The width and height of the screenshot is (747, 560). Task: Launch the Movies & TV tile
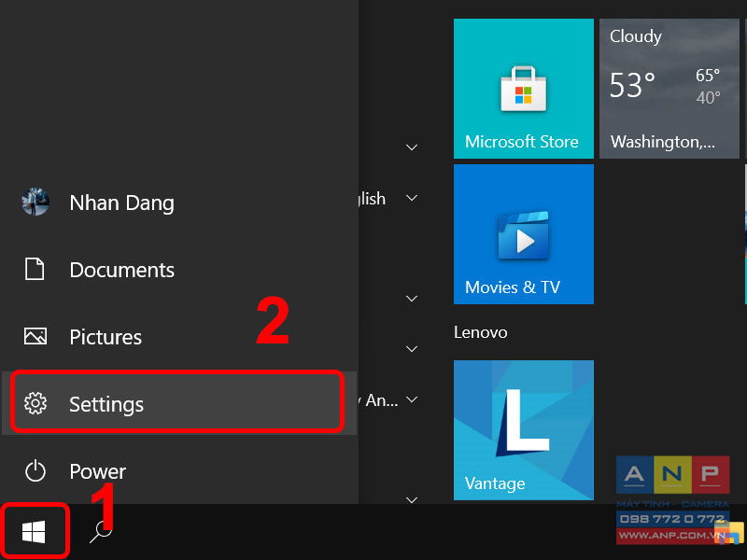[524, 234]
